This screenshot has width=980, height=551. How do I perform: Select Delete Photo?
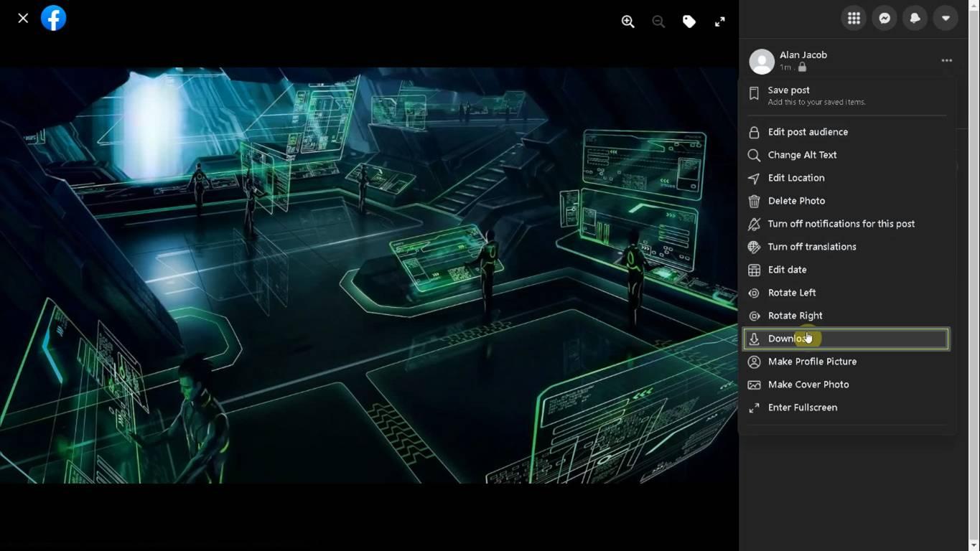(x=846, y=201)
